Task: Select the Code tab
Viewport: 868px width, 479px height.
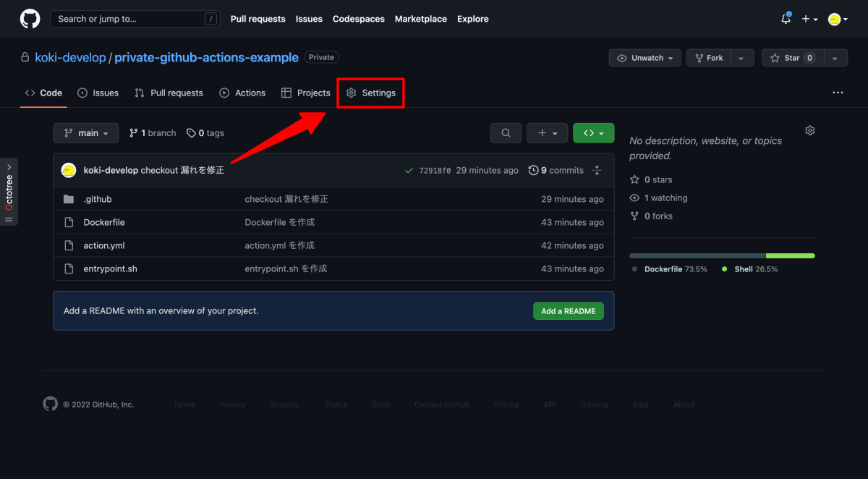Action: [x=43, y=93]
